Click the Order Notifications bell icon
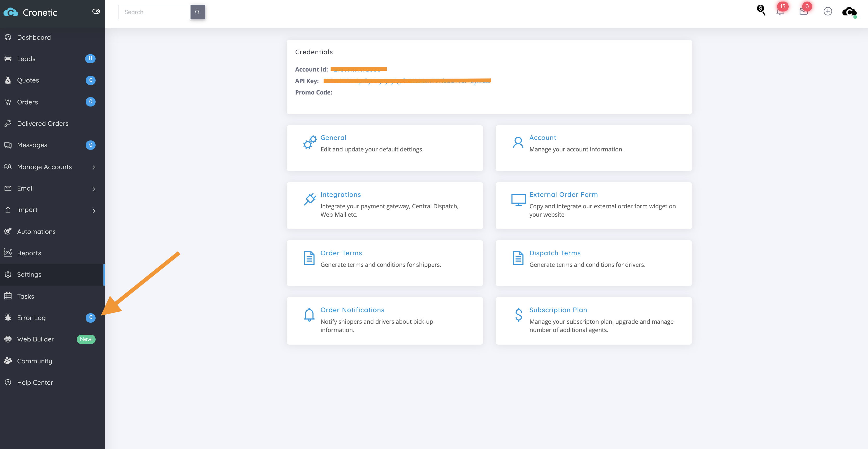This screenshot has height=449, width=868. pyautogui.click(x=309, y=315)
